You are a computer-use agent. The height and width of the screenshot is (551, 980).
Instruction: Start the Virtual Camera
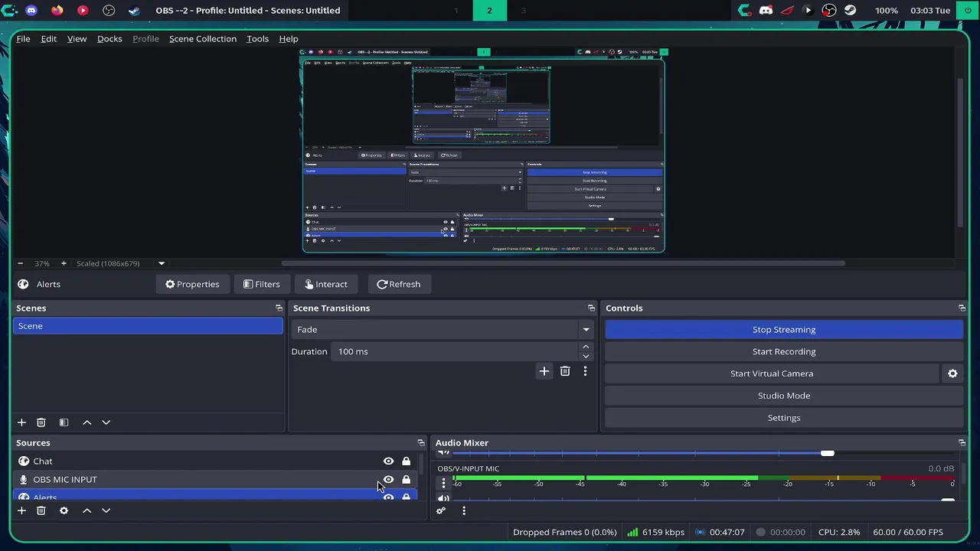point(772,373)
